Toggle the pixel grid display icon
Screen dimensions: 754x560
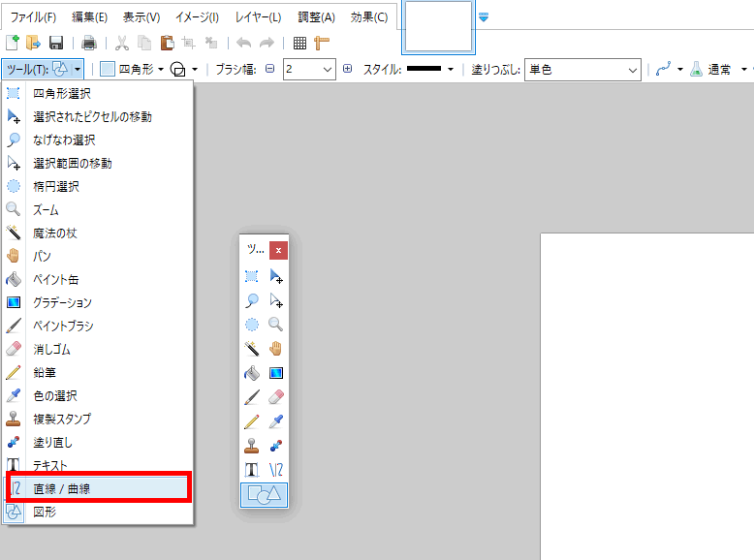[x=299, y=43]
